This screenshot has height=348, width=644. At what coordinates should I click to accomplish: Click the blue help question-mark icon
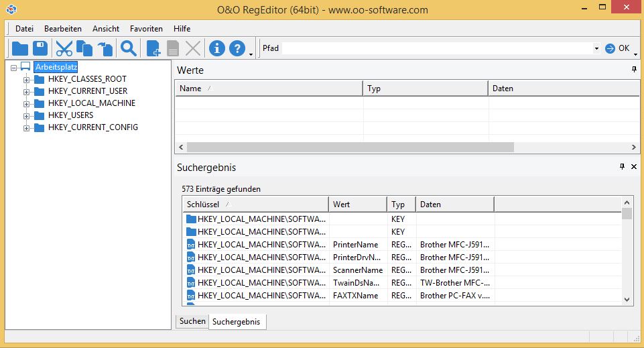pyautogui.click(x=237, y=48)
